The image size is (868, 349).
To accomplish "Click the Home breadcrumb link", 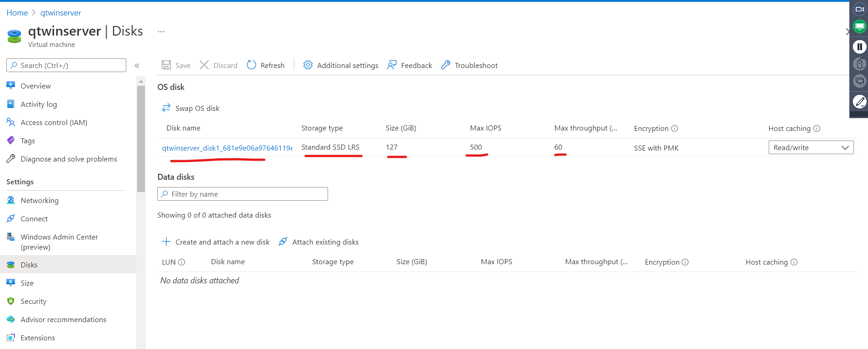I will [x=17, y=13].
